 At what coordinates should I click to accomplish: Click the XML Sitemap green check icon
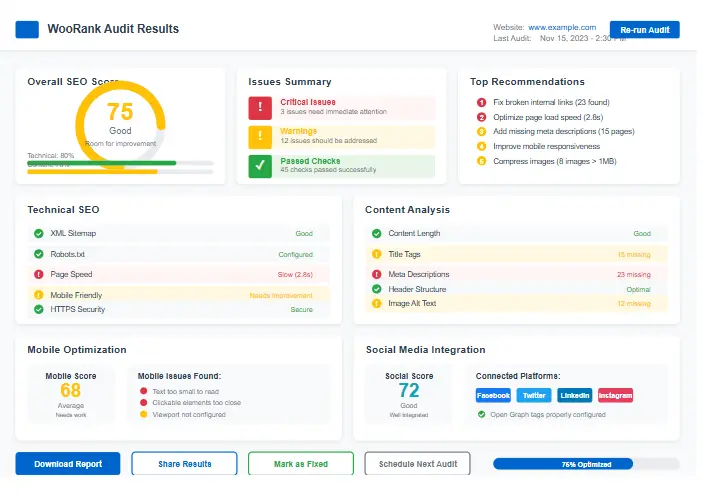coord(39,233)
